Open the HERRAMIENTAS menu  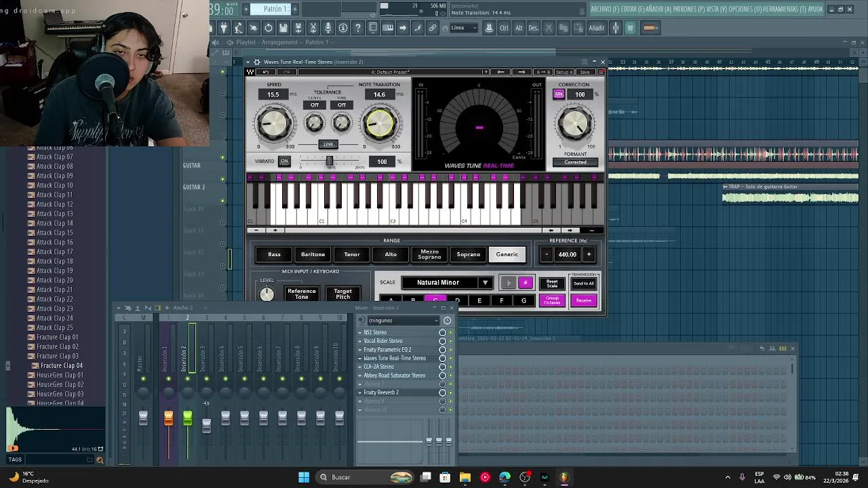tap(785, 9)
